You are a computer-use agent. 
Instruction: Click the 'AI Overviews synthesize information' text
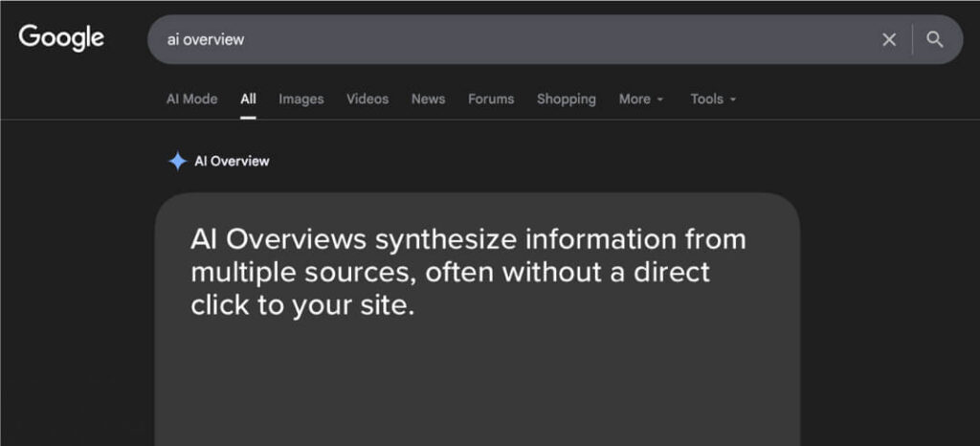(468, 273)
